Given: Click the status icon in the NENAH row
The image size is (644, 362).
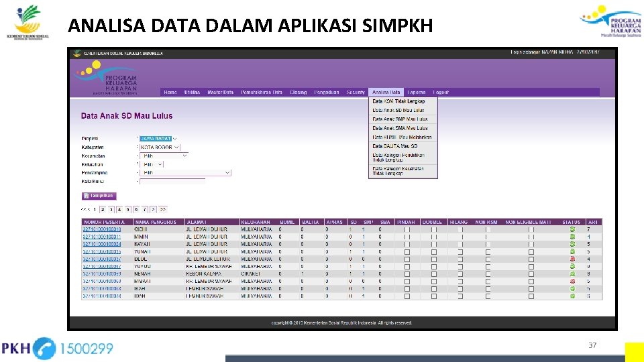Looking at the screenshot, I should [x=572, y=274].
